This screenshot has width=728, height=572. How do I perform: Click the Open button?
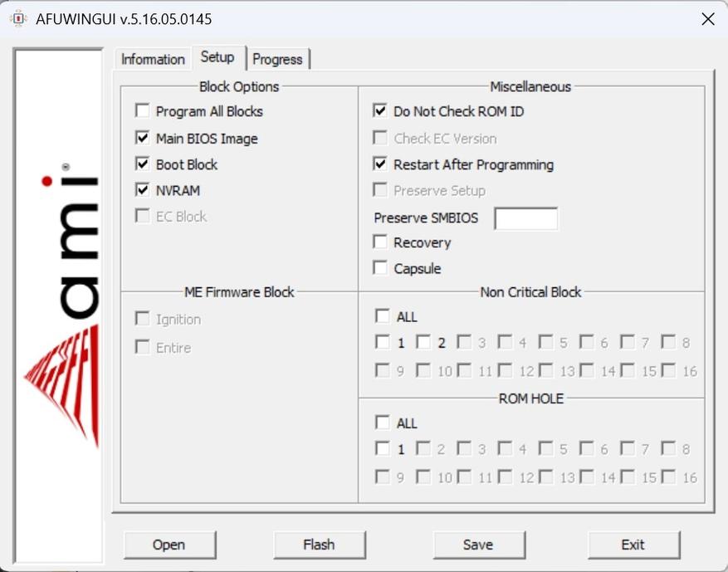pyautogui.click(x=169, y=545)
